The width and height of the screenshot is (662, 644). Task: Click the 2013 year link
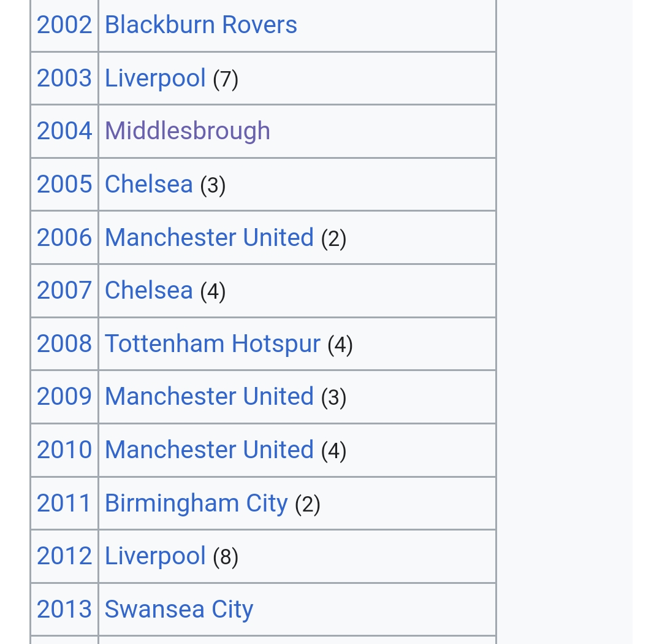(64, 610)
